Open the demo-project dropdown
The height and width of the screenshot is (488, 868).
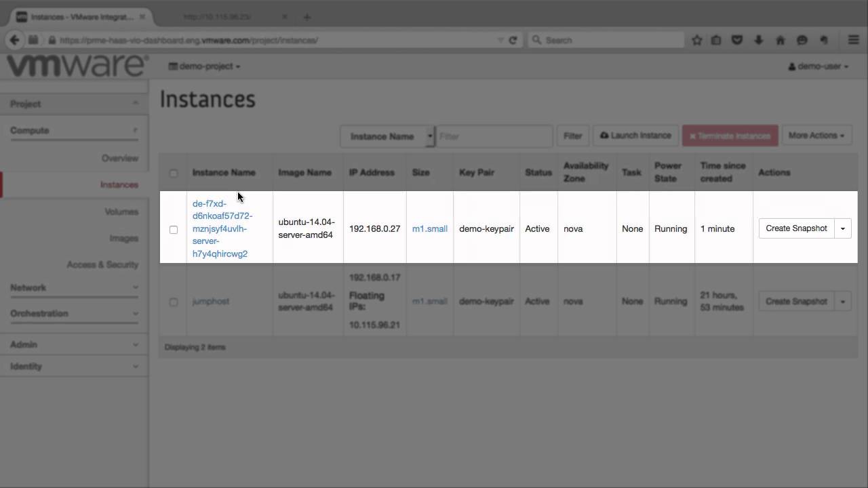204,66
